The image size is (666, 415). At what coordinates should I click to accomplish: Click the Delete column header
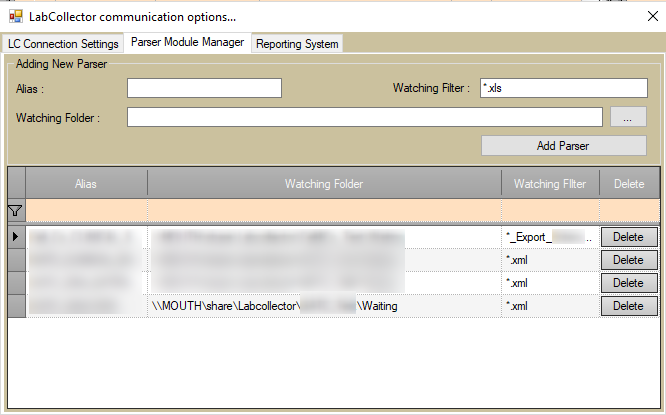tap(629, 184)
